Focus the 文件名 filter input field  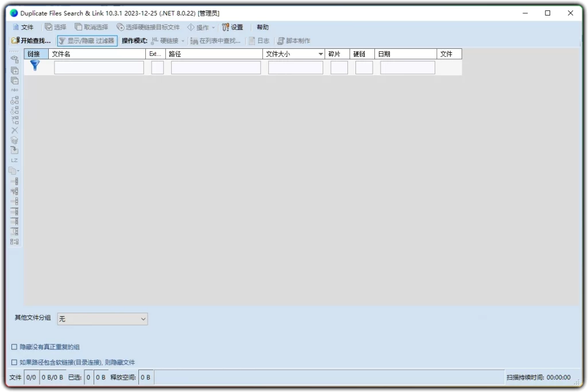tap(99, 68)
